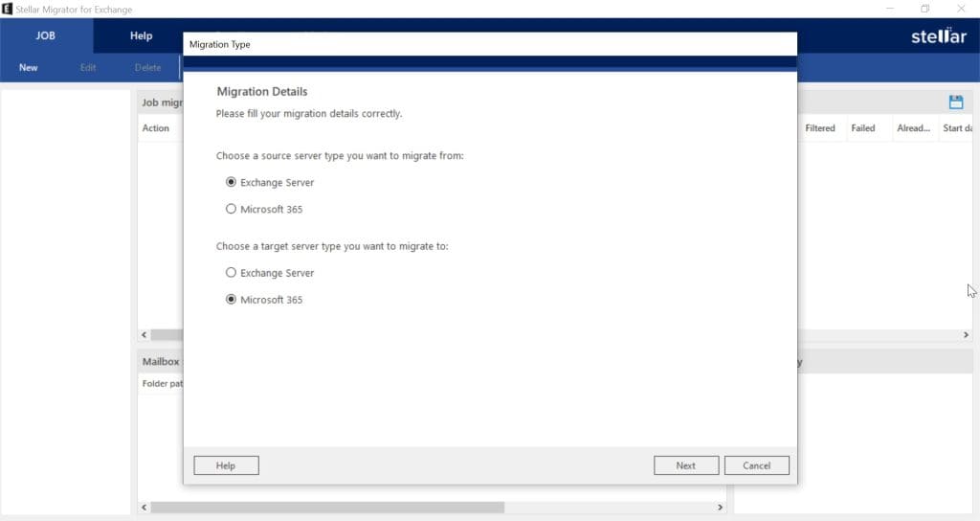Click the blue save icon in job panel

956,102
